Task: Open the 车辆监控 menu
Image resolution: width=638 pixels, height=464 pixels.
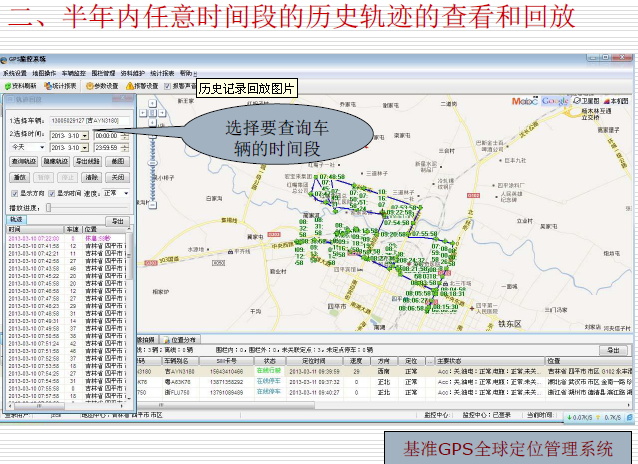Action: [74, 72]
